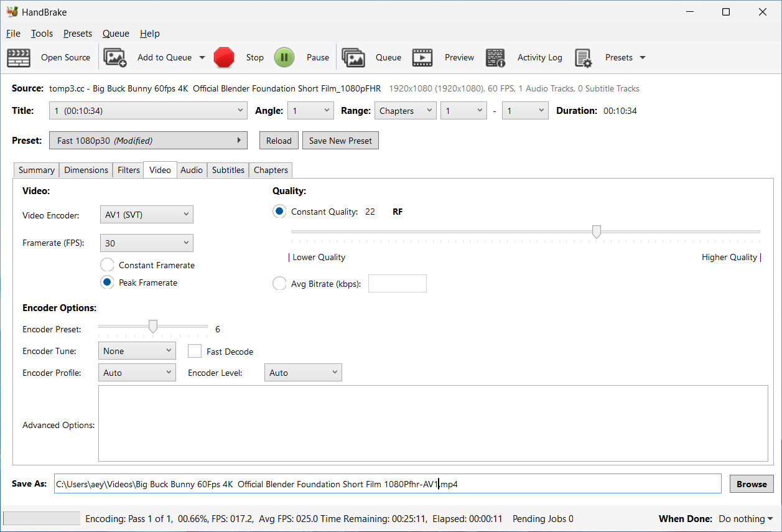782x532 pixels.
Task: Open the Encoder Level dropdown
Action: (x=303, y=373)
